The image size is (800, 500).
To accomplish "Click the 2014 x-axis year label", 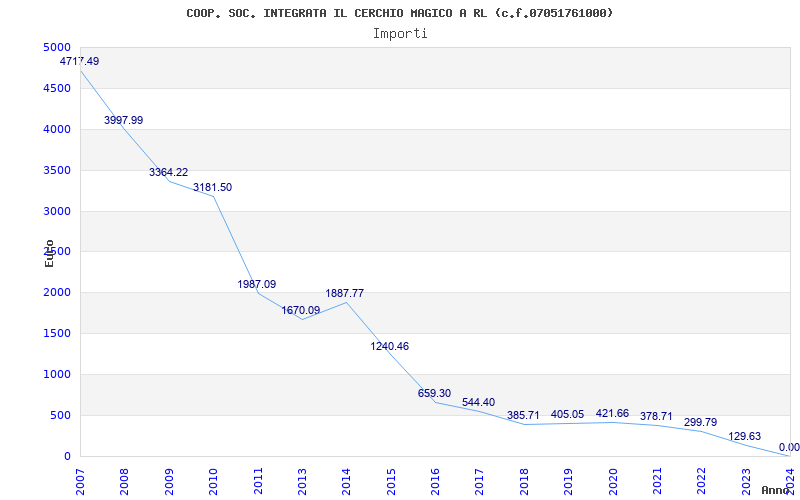I will tap(346, 482).
